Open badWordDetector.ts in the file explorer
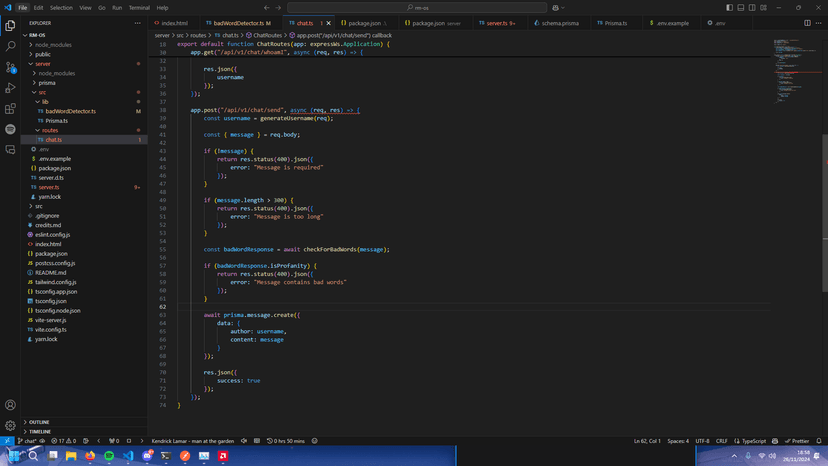 (x=70, y=111)
